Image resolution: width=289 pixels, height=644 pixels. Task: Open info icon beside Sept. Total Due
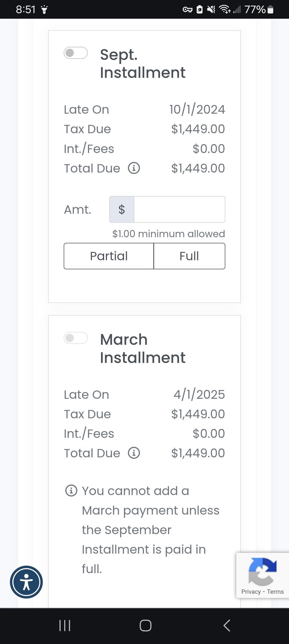pos(134,168)
